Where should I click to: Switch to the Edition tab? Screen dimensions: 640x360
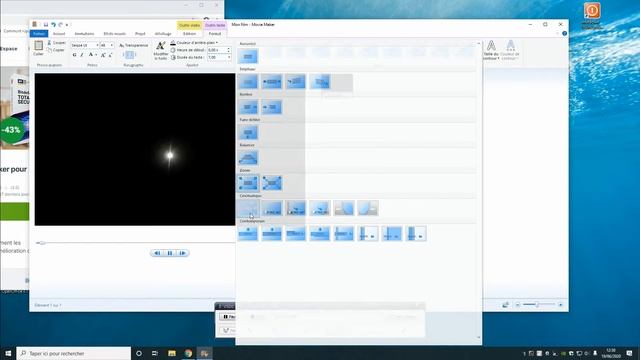pyautogui.click(x=189, y=33)
